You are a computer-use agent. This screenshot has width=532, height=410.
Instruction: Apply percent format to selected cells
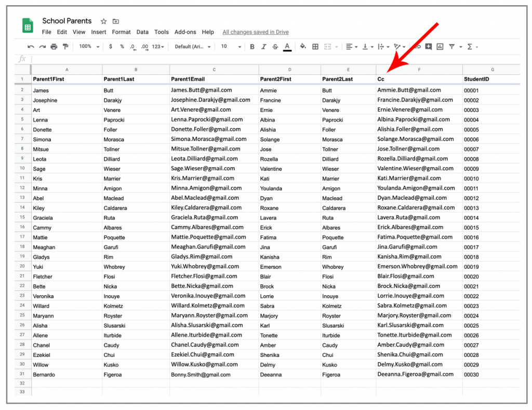coord(121,46)
